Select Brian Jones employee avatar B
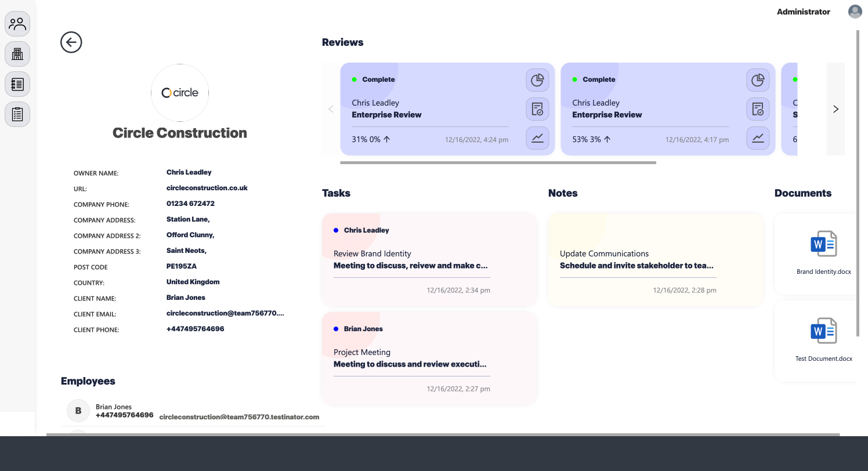The image size is (868, 471). click(78, 411)
